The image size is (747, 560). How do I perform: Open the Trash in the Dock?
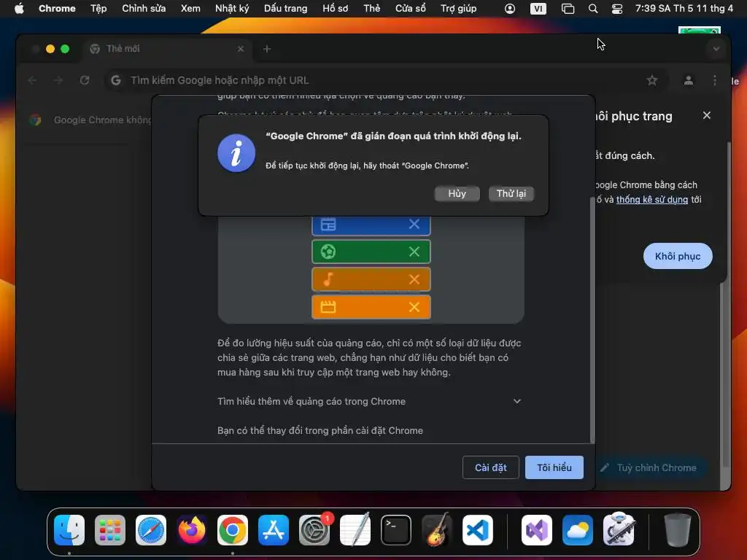point(678,530)
